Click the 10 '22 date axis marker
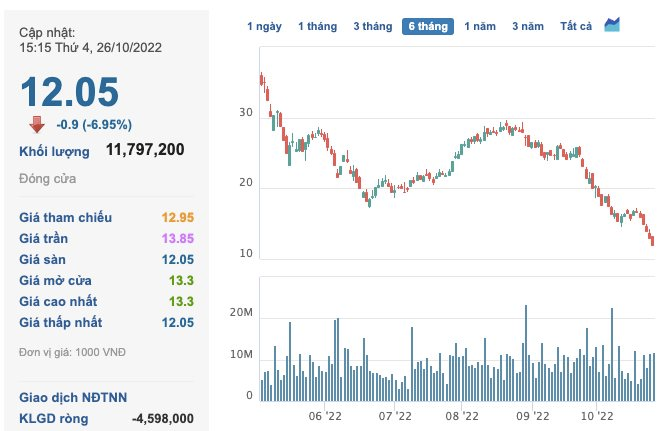The height and width of the screenshot is (431, 663). 596,416
